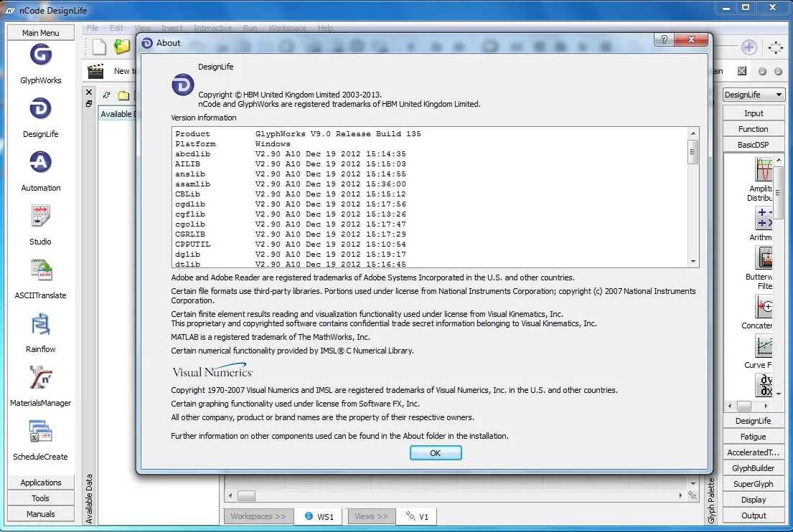Click the new blank document toolbar icon
The height and width of the screenshot is (532, 793).
(99, 47)
